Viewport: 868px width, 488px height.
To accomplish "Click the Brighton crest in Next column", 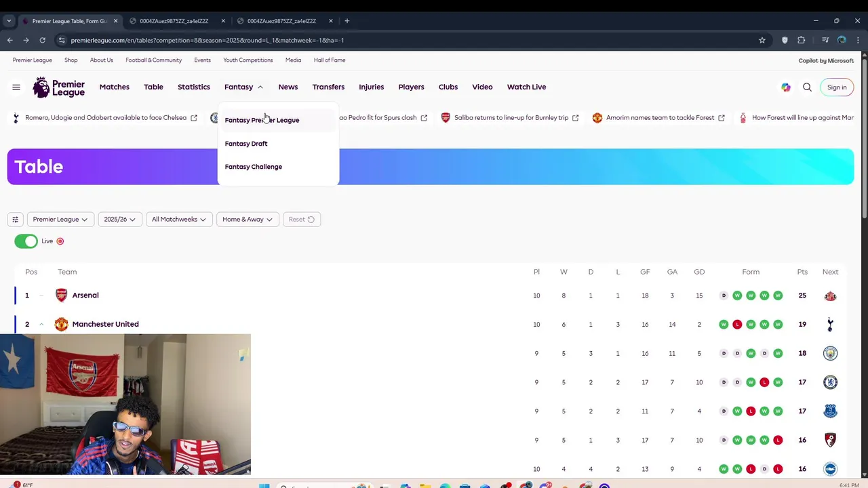I will click(x=830, y=469).
